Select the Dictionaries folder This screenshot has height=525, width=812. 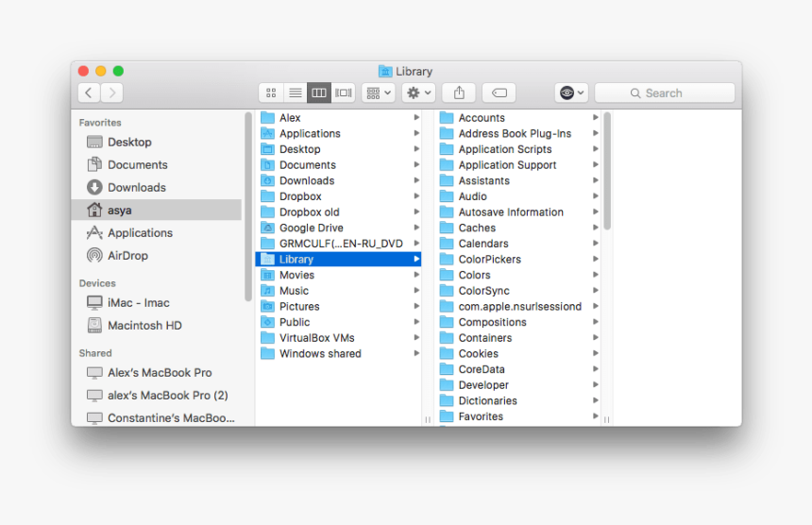517,400
